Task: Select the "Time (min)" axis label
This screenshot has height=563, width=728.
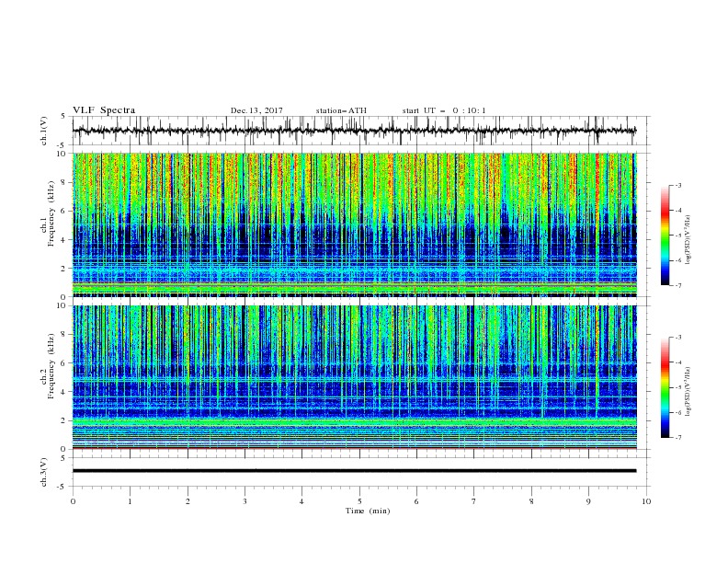Action: [368, 511]
